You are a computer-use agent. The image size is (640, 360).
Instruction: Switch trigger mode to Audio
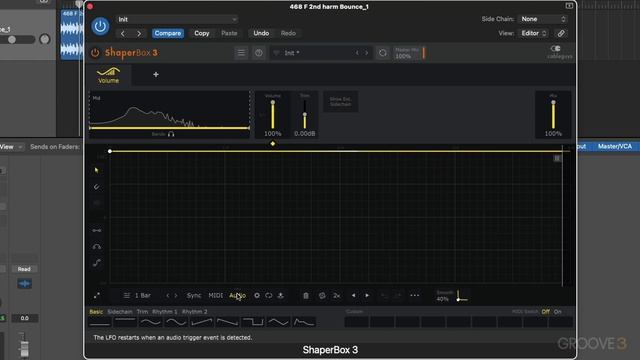(237, 296)
